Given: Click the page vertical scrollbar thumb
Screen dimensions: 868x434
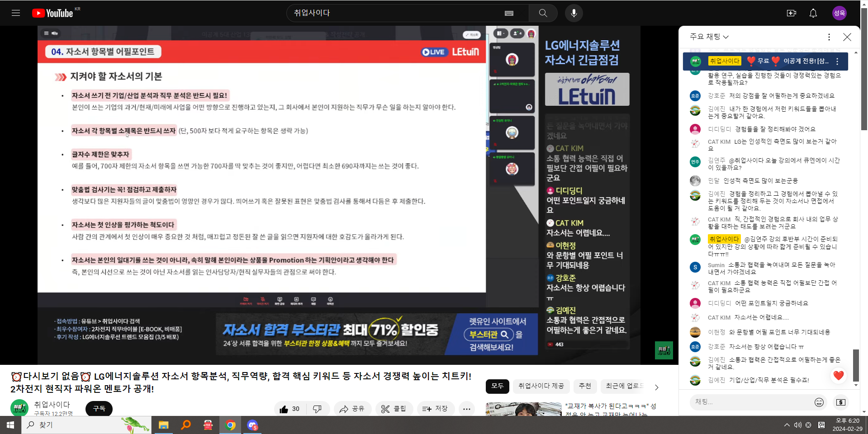Looking at the screenshot, I should (x=864, y=69).
